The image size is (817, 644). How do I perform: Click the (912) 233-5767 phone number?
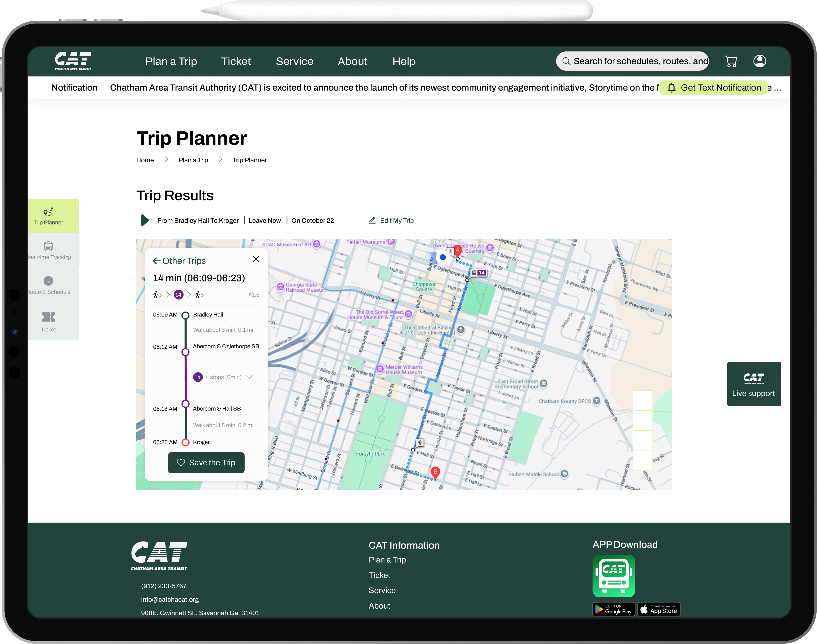164,586
